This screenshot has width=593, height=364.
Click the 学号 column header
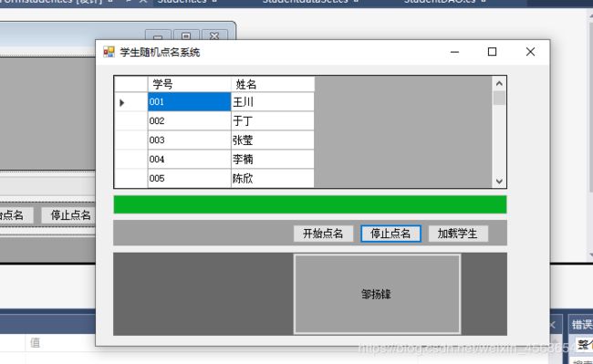tap(189, 84)
